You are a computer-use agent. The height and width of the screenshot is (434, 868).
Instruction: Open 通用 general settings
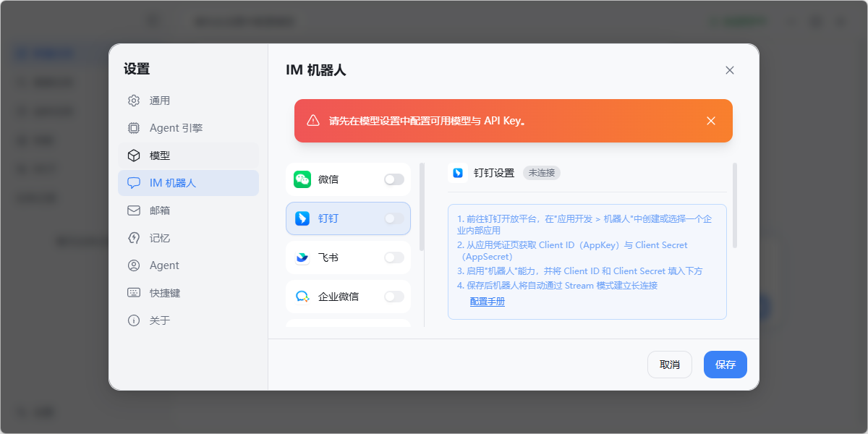click(159, 101)
